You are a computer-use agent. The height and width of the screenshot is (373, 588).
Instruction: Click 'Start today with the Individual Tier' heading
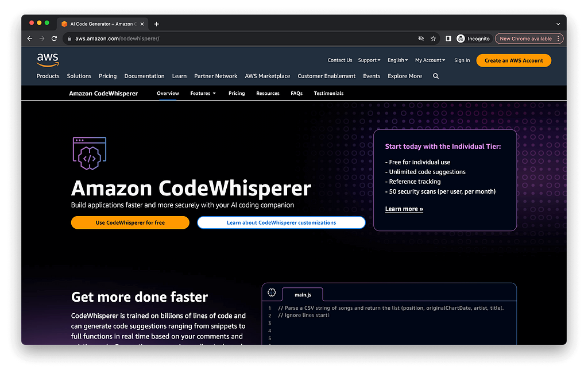click(443, 147)
